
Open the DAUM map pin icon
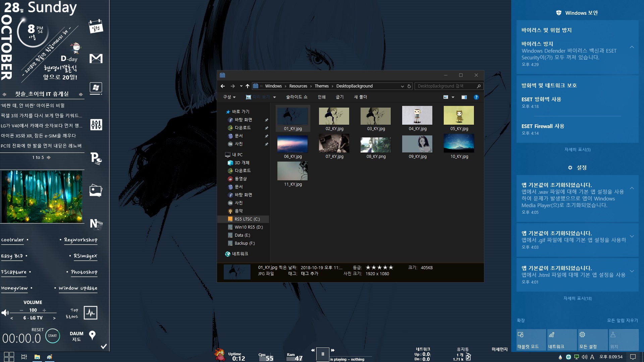[92, 335]
